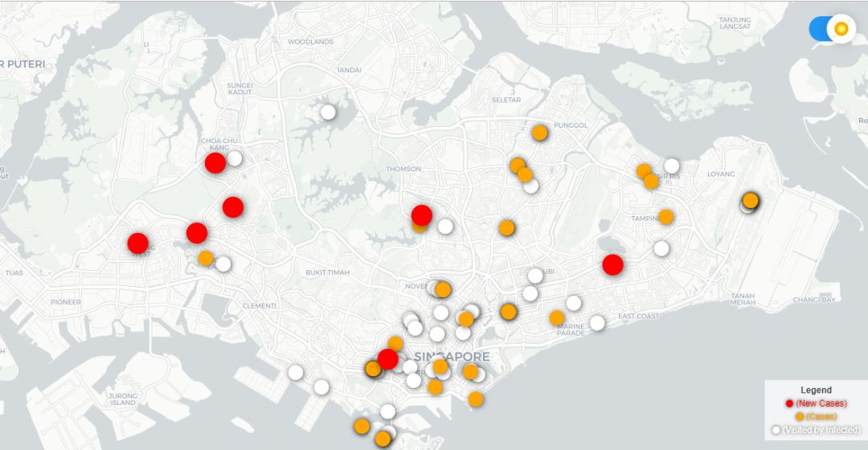Click the red marker in Jurong West

pyautogui.click(x=137, y=243)
